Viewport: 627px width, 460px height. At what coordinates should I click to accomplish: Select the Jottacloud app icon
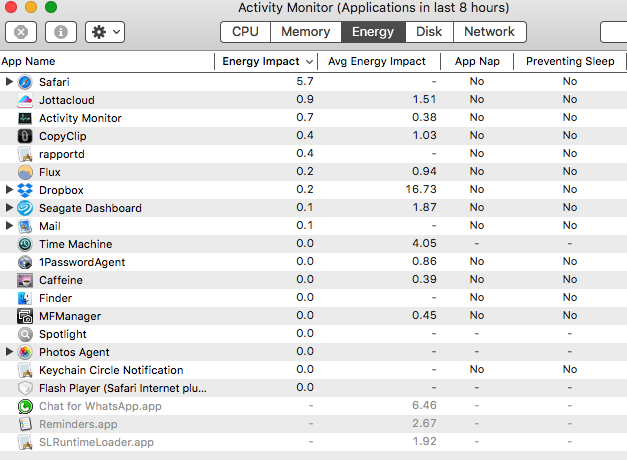(25, 100)
